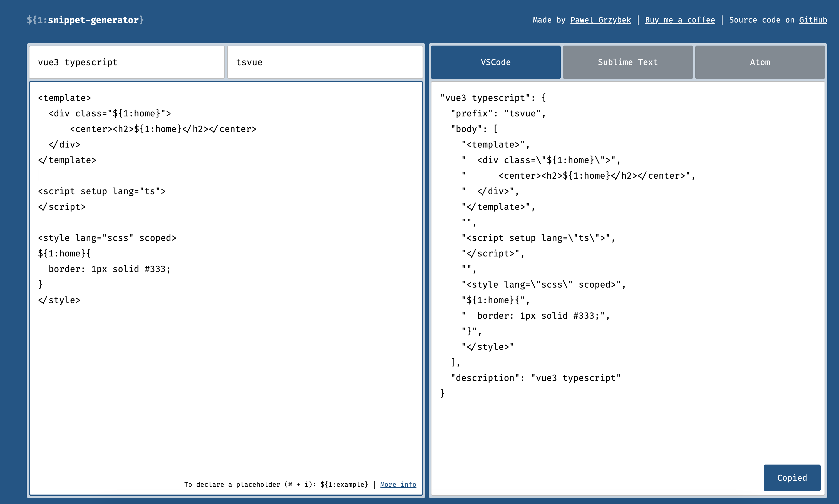839x504 pixels.
Task: Open the Pawel Grzybek author link
Action: click(x=600, y=20)
